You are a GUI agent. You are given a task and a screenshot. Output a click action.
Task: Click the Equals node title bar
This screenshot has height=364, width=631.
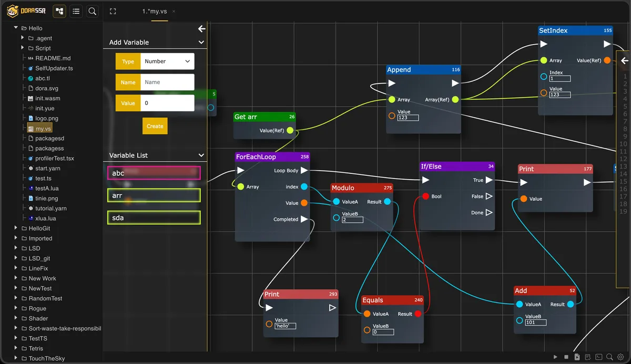pos(392,300)
